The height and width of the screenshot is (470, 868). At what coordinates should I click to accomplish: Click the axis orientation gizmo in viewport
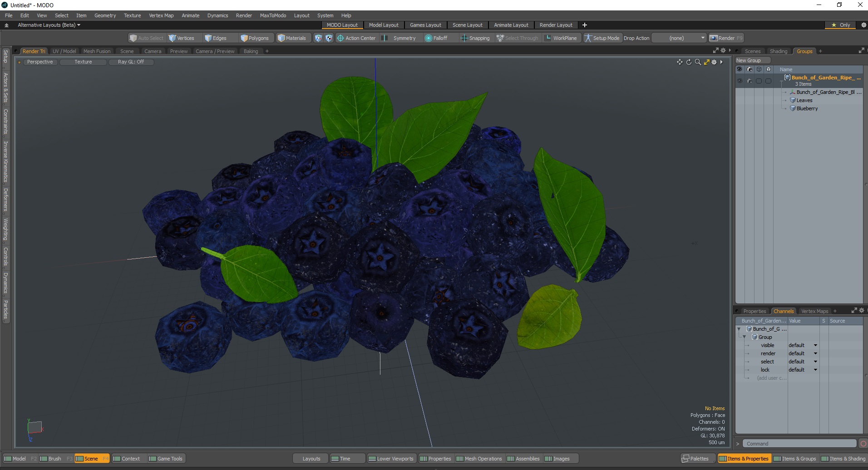pos(35,429)
